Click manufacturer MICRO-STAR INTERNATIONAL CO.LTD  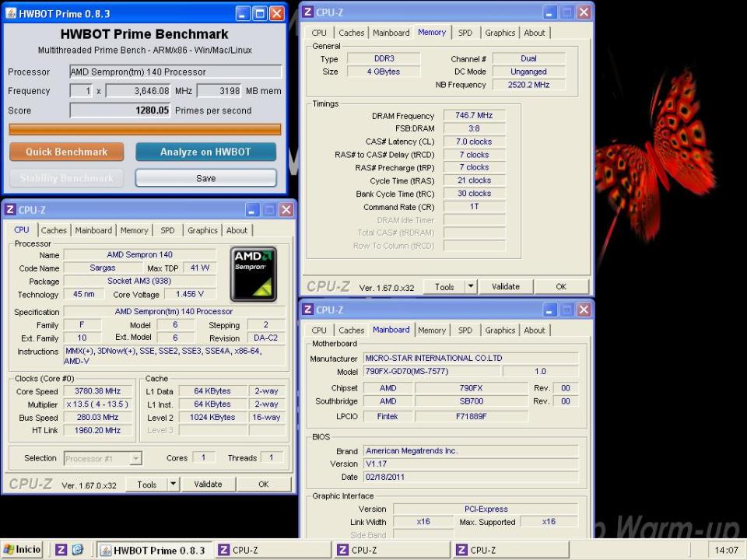click(x=471, y=358)
